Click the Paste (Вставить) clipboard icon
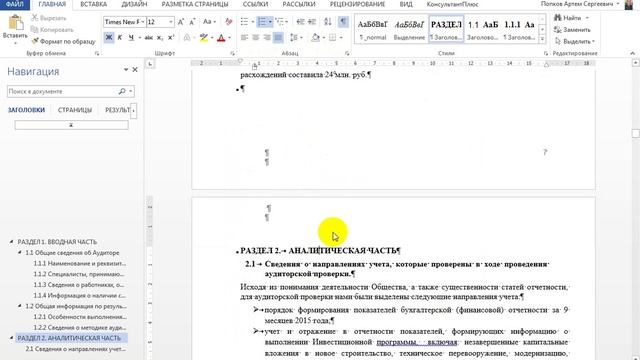The image size is (640, 360). [x=16, y=22]
